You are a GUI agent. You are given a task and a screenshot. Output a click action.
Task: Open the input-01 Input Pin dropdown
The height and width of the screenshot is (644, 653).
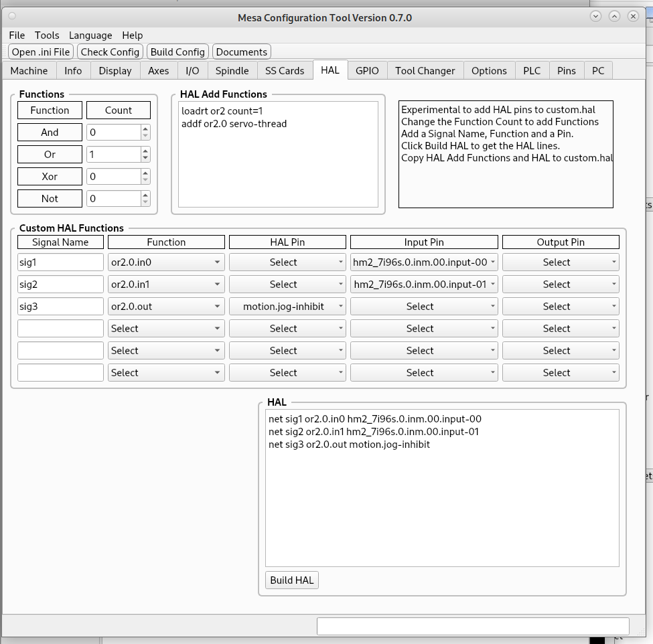pos(424,285)
